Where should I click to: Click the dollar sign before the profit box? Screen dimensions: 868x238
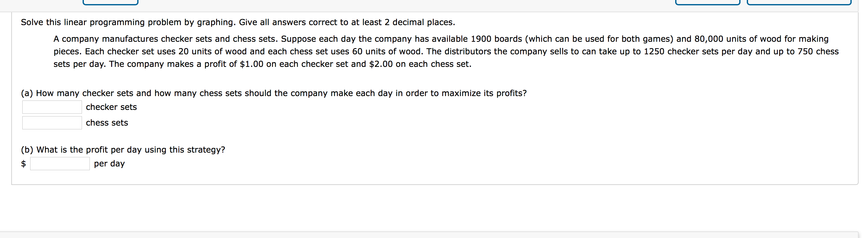23,164
